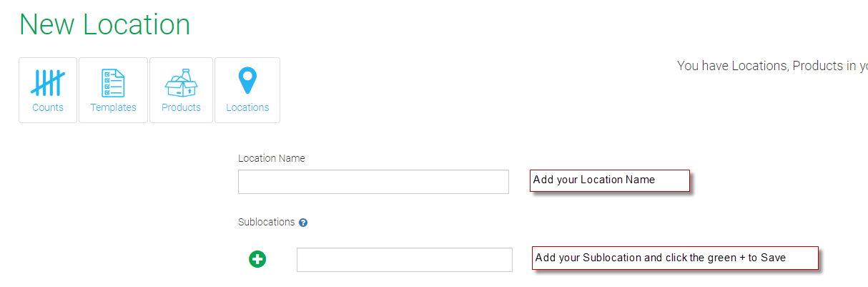868x287 pixels.
Task: Click the "Location Name" field label
Action: [x=272, y=158]
